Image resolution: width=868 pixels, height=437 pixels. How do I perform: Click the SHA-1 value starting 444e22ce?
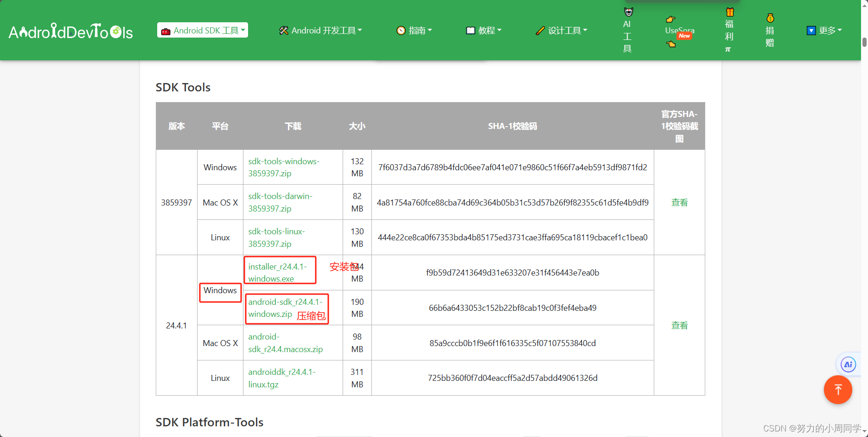tap(512, 238)
